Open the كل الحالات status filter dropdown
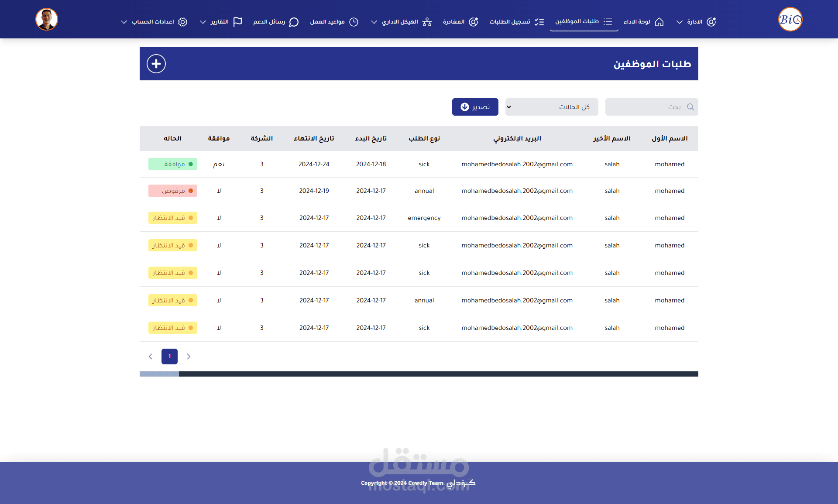 pos(552,107)
